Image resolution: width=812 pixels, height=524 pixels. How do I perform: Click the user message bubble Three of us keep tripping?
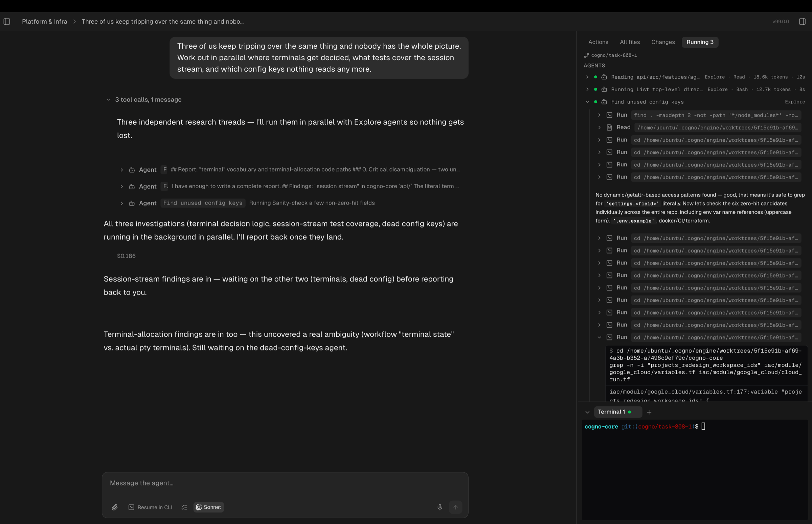[319, 58]
